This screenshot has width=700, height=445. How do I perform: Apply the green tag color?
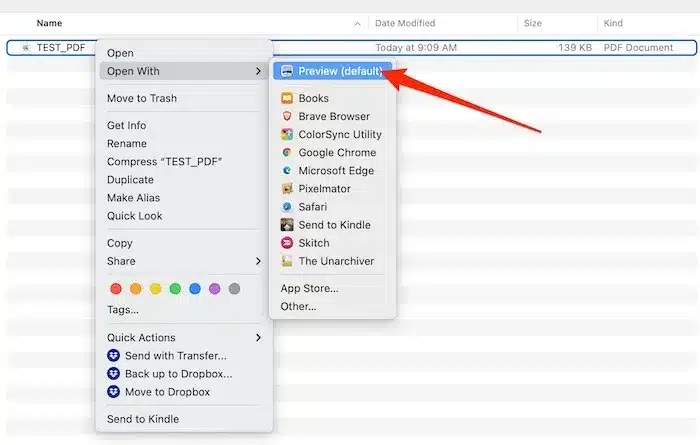pyautogui.click(x=175, y=289)
